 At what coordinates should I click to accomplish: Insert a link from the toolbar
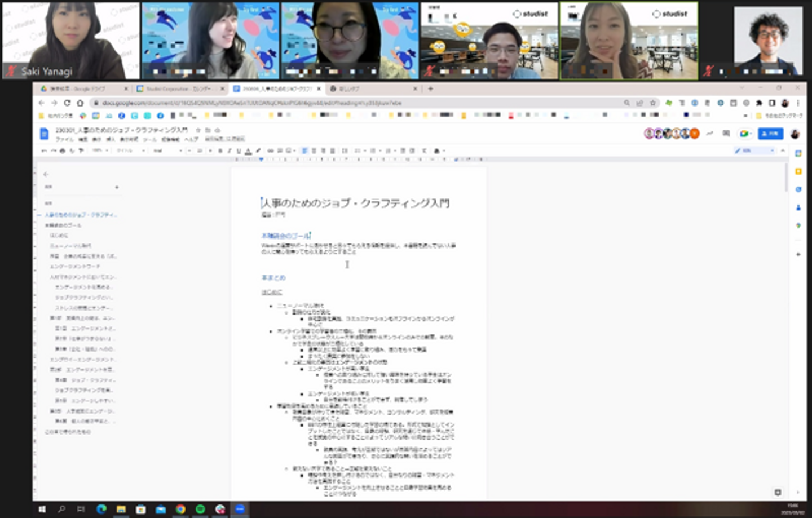(271, 151)
